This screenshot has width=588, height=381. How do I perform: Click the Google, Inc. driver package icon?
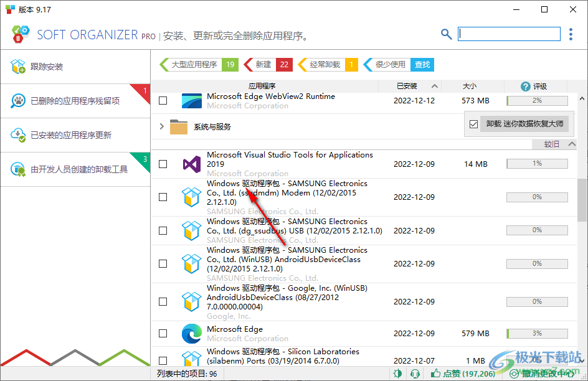tap(192, 301)
